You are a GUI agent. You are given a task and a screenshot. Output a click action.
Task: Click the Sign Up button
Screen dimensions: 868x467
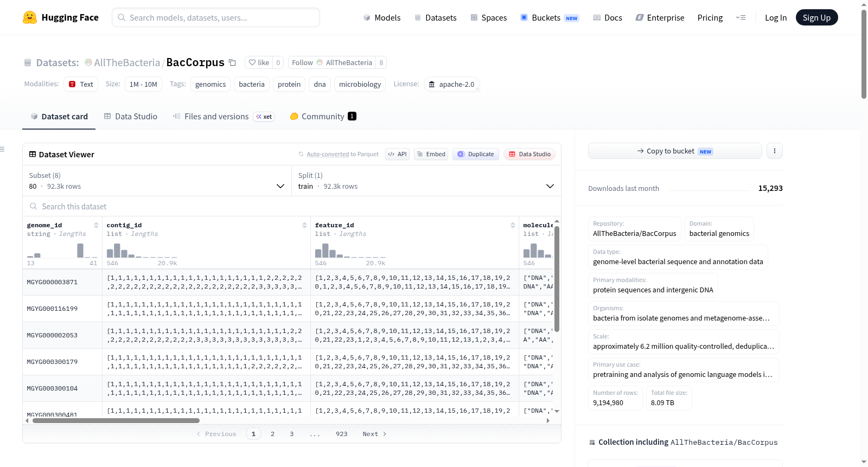pyautogui.click(x=816, y=17)
